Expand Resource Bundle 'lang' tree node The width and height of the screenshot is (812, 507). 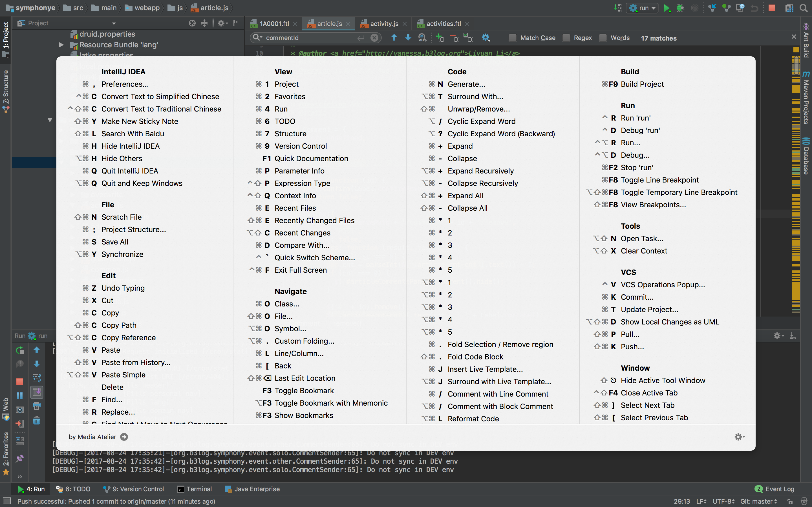pos(61,45)
